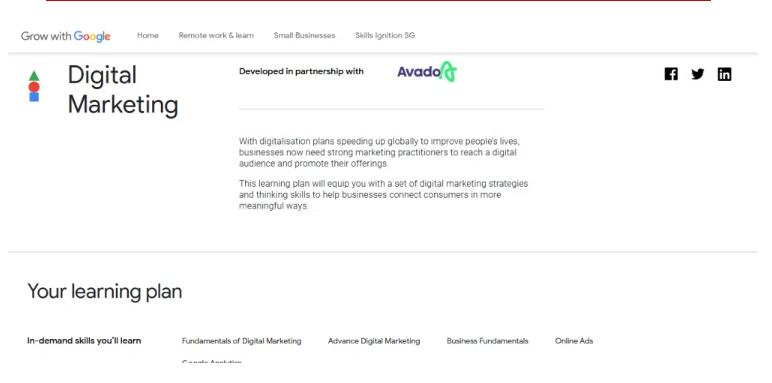Click the Grow with Google logo
This screenshot has width=772, height=383.
coord(65,36)
